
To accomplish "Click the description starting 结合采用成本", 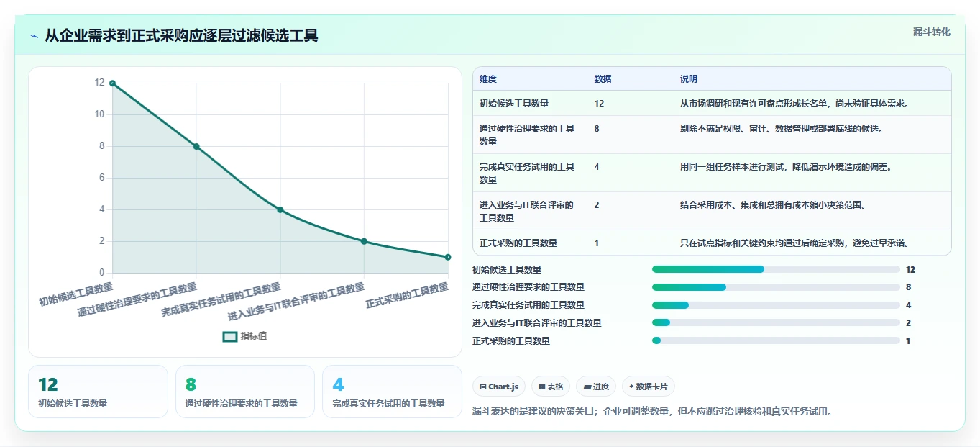I will 773,205.
